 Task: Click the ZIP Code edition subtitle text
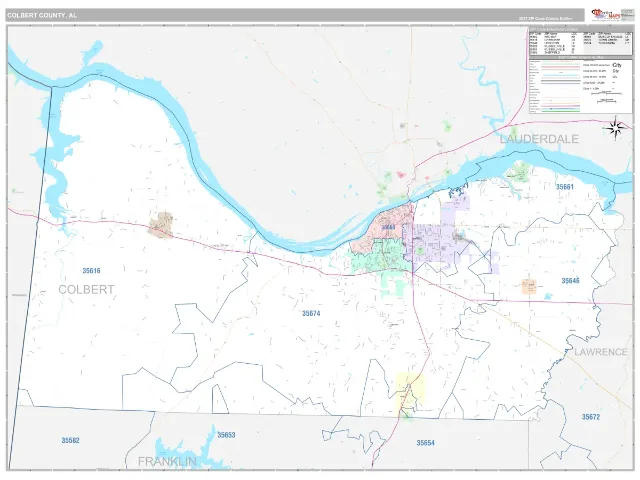tap(545, 19)
